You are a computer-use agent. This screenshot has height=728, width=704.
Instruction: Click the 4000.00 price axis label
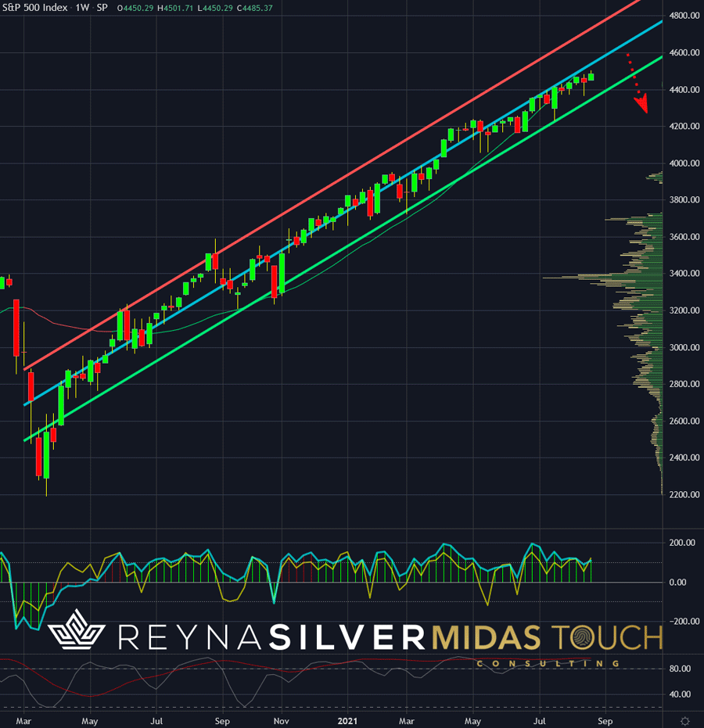[683, 163]
